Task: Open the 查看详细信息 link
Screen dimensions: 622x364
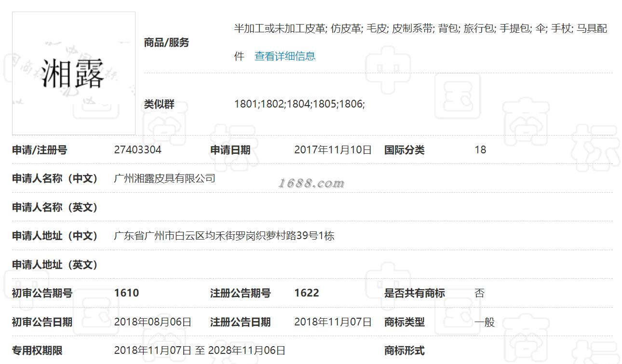Action: pyautogui.click(x=285, y=56)
